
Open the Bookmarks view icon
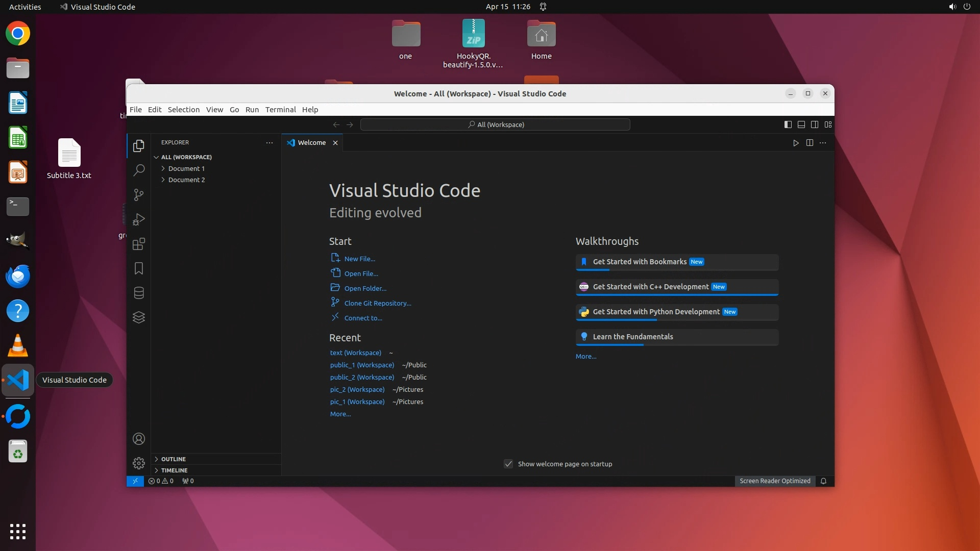[138, 268]
